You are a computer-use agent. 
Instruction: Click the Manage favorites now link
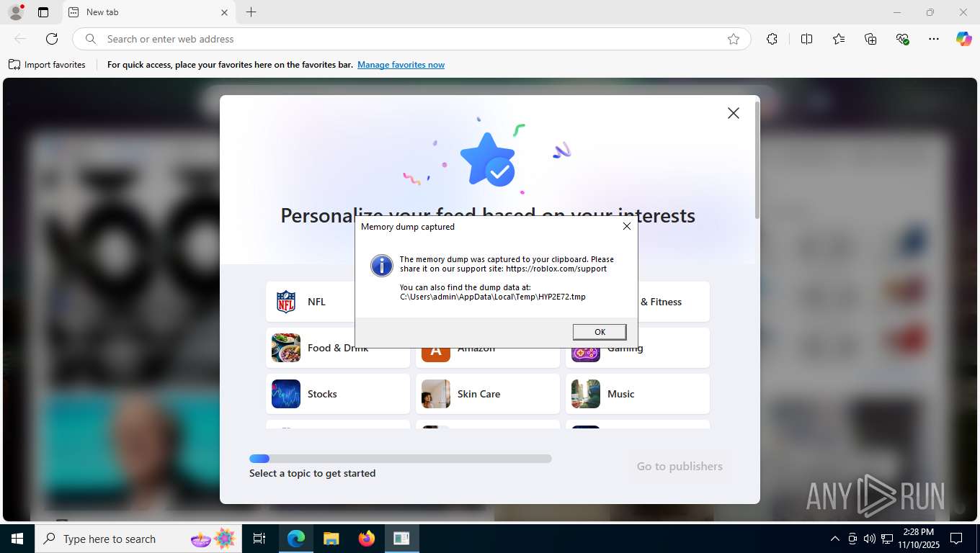pyautogui.click(x=401, y=65)
